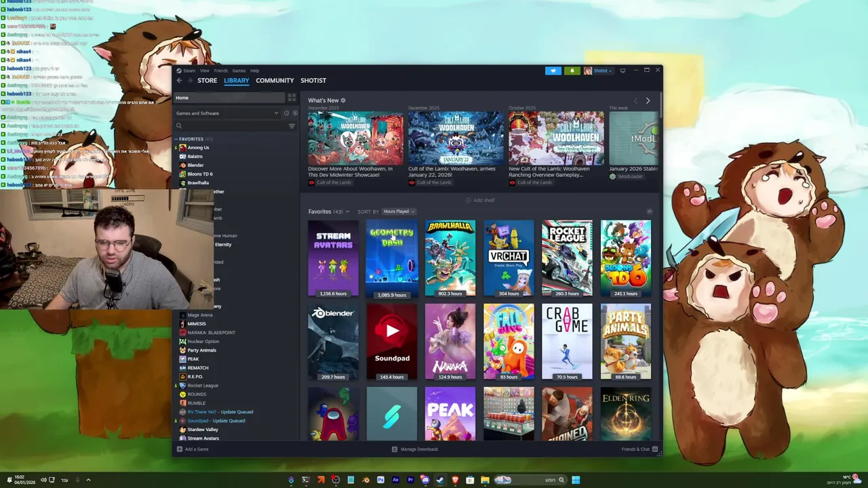Show hidden icons in system tray
The image size is (868, 488).
(x=88, y=480)
